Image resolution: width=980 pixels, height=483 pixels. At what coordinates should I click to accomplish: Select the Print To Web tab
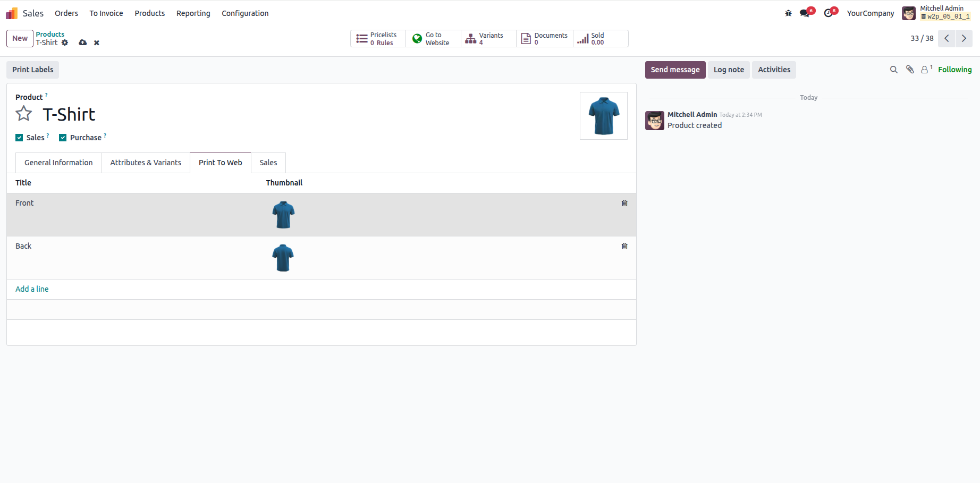click(221, 163)
